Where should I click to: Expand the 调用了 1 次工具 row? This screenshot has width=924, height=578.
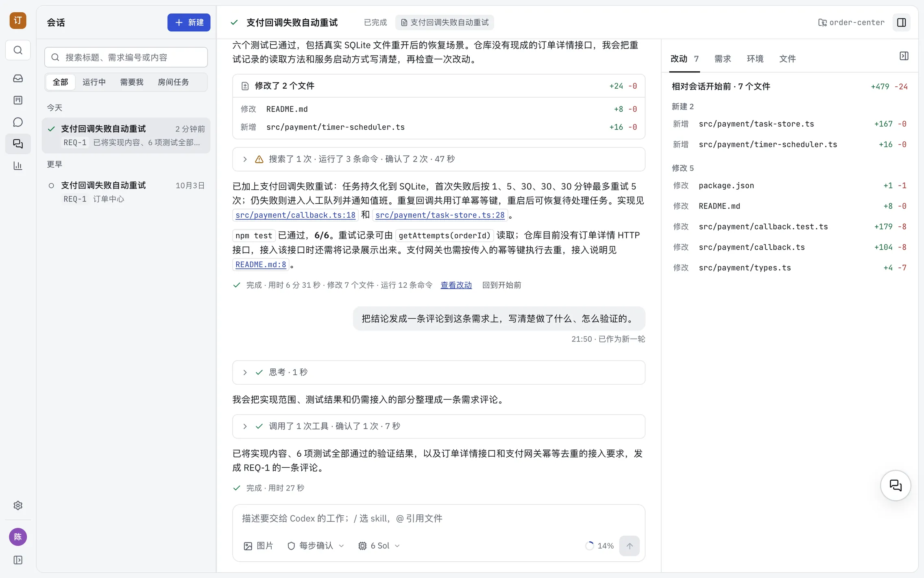(438, 426)
